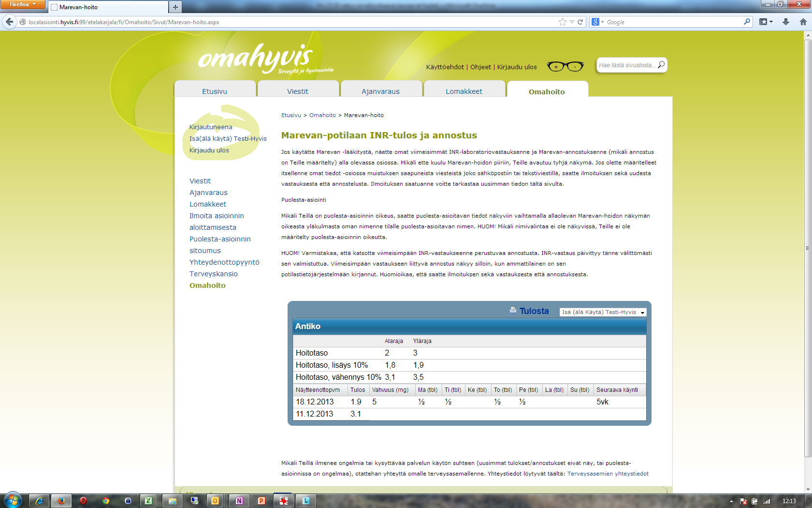Open the Google search engine selector
This screenshot has height=508, width=812.
point(598,22)
